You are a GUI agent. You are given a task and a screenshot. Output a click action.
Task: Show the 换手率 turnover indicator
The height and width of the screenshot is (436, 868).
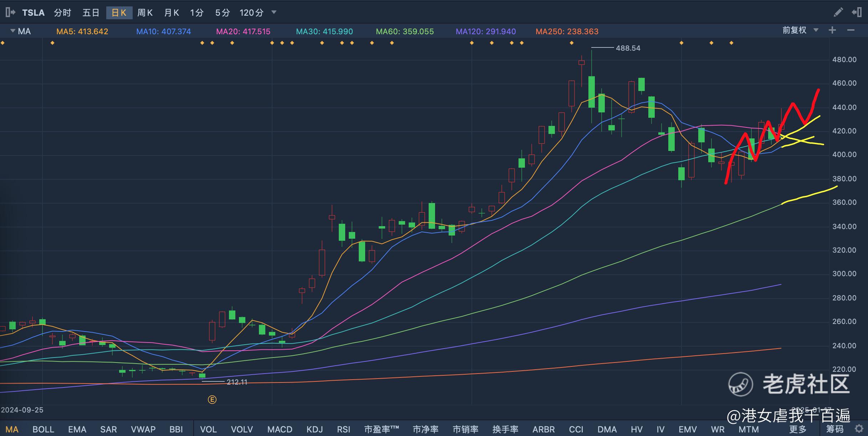505,429
